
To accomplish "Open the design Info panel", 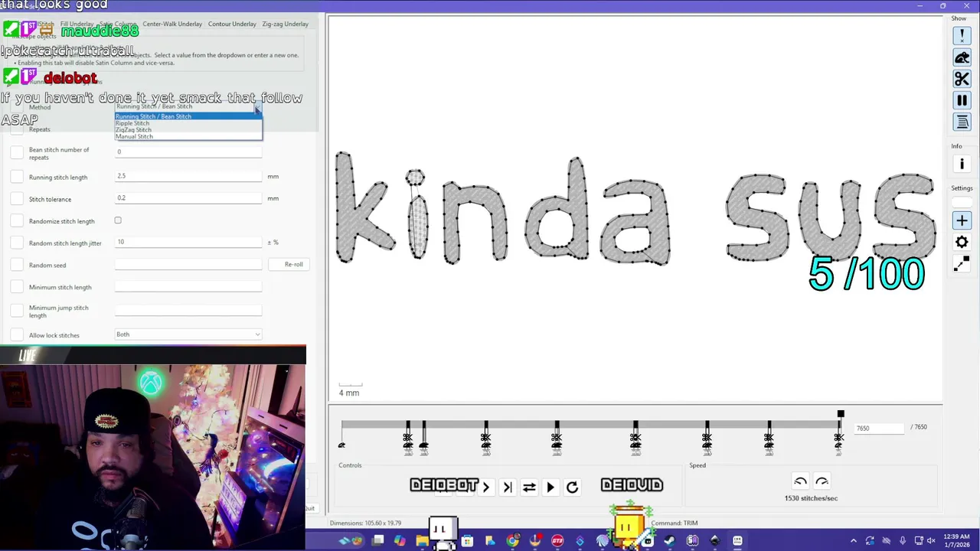I will [962, 164].
